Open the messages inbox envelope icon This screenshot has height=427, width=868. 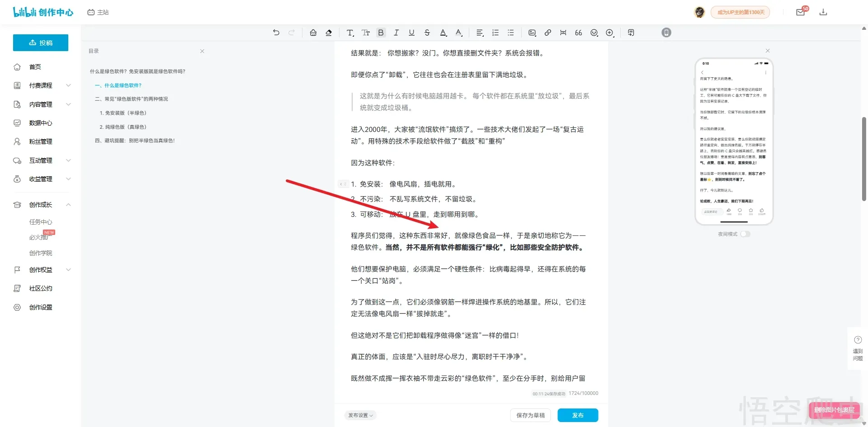[x=800, y=12]
